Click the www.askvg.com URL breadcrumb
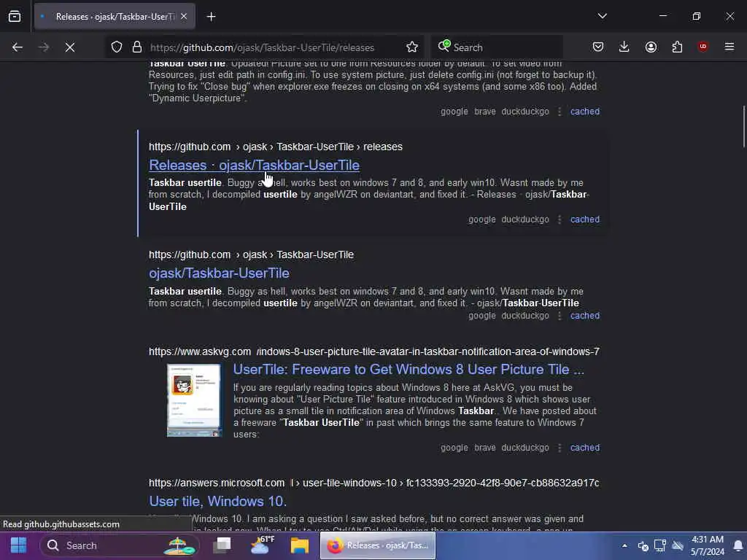 pos(374,352)
